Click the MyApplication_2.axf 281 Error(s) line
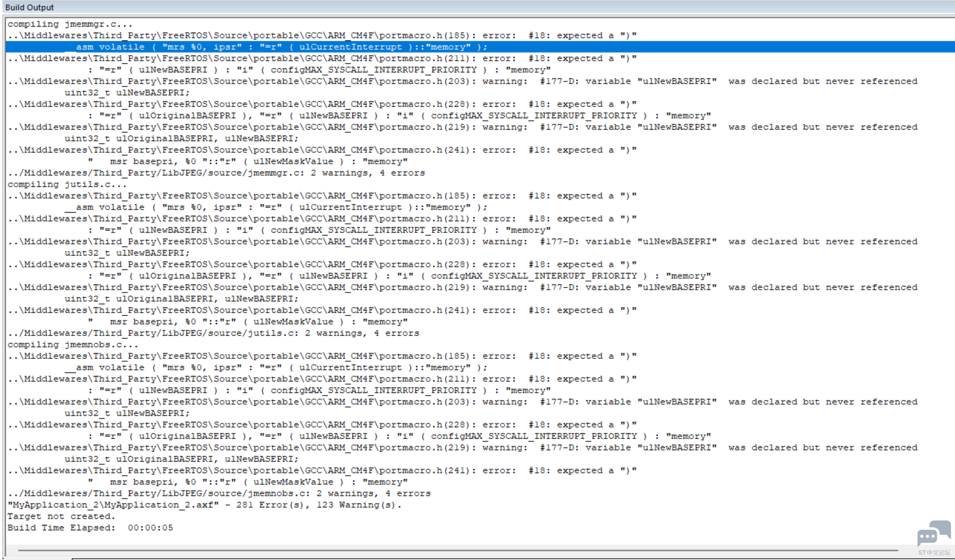 [205, 505]
